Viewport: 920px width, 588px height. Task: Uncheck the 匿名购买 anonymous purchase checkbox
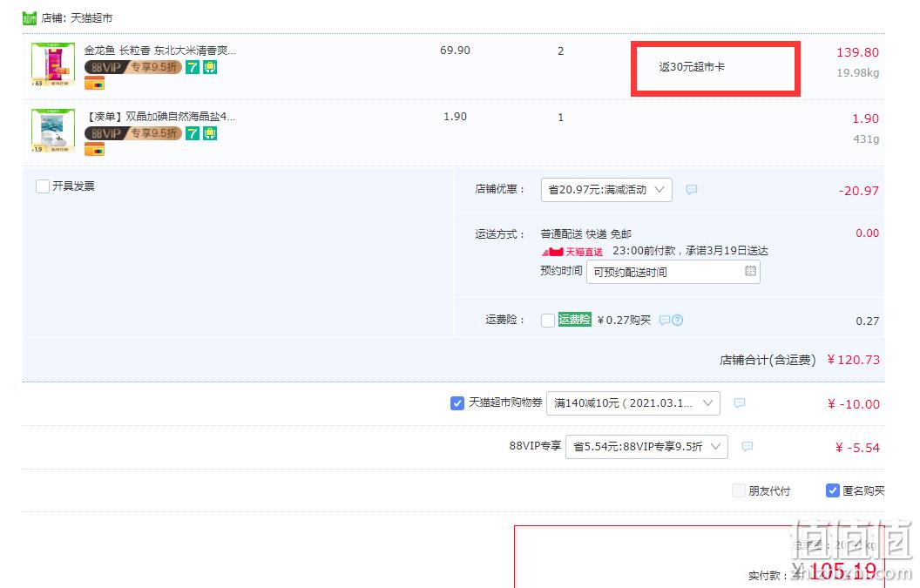coord(833,490)
